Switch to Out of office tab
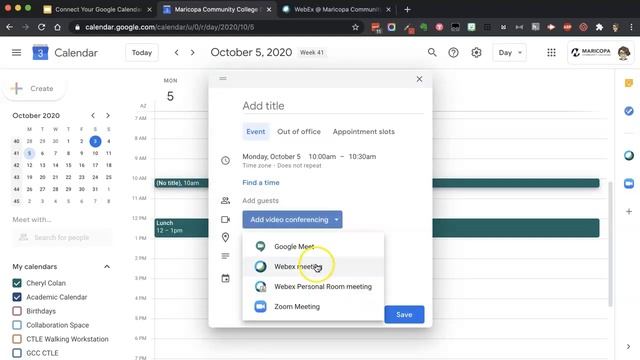 (299, 132)
